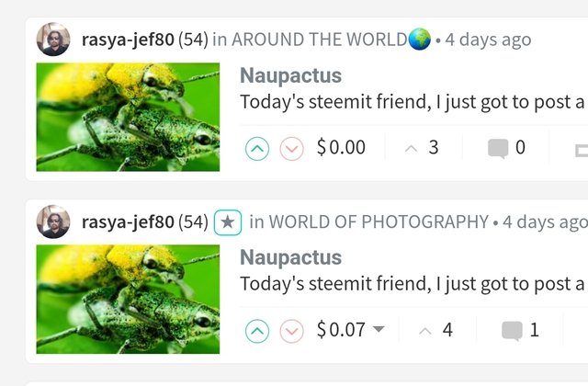Upvote the first Naupactus post
The width and height of the screenshot is (588, 386).
(x=257, y=149)
